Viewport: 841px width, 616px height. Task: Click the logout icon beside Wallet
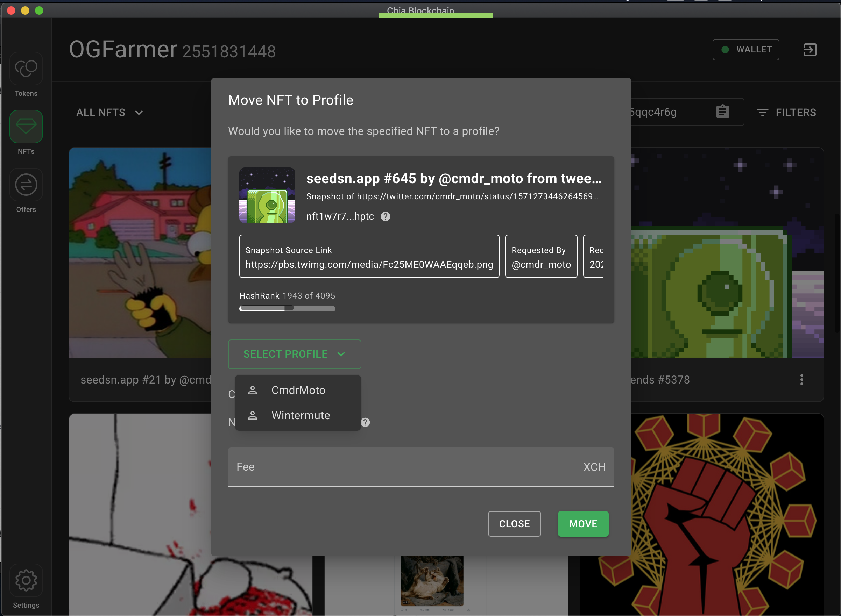point(810,50)
